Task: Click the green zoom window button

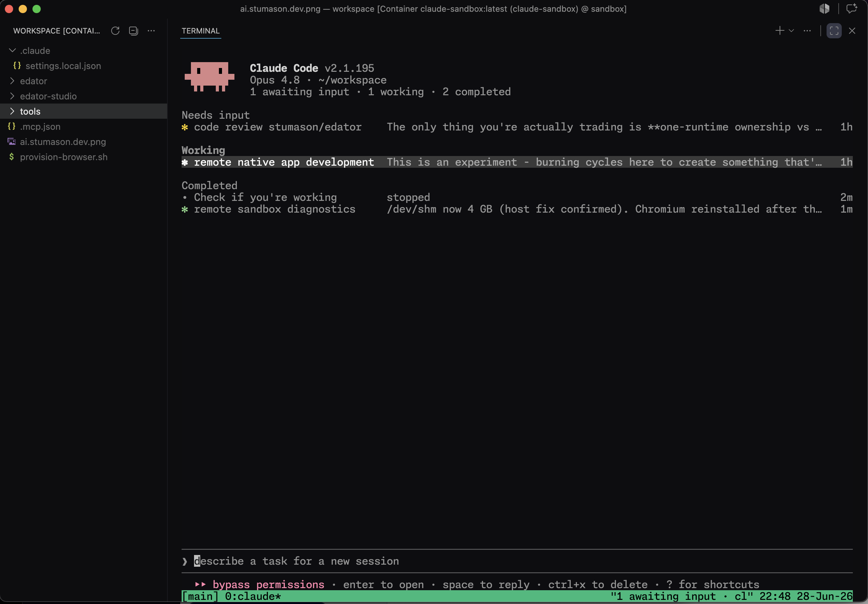Action: tap(37, 9)
